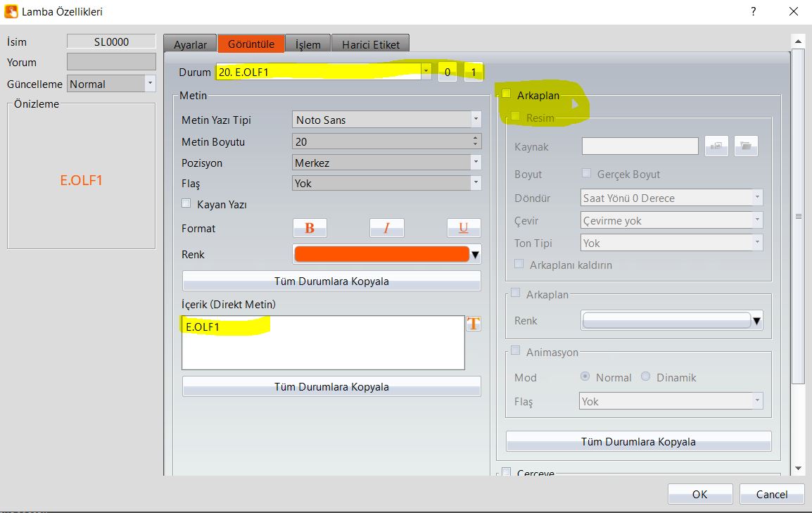Switch to the Ayarlar tab
The height and width of the screenshot is (513, 812).
(190, 44)
